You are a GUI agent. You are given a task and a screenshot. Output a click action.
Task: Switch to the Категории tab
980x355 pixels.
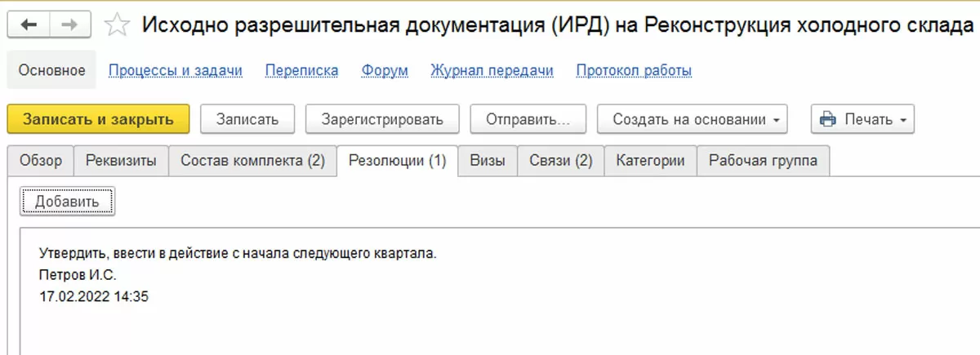(x=650, y=161)
